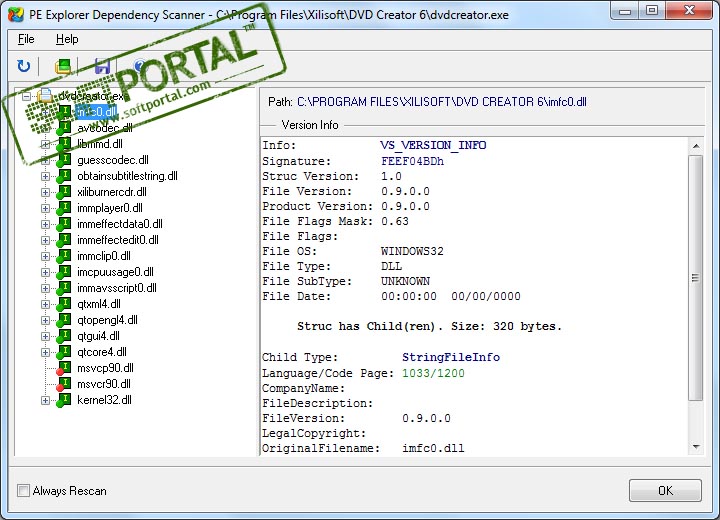
Task: Click the immeffectedit0.dll module icon
Action: click(x=63, y=240)
